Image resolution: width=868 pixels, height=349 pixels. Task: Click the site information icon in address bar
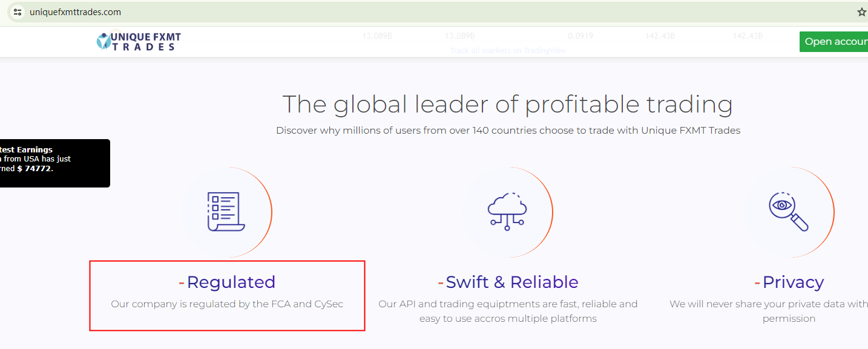18,11
